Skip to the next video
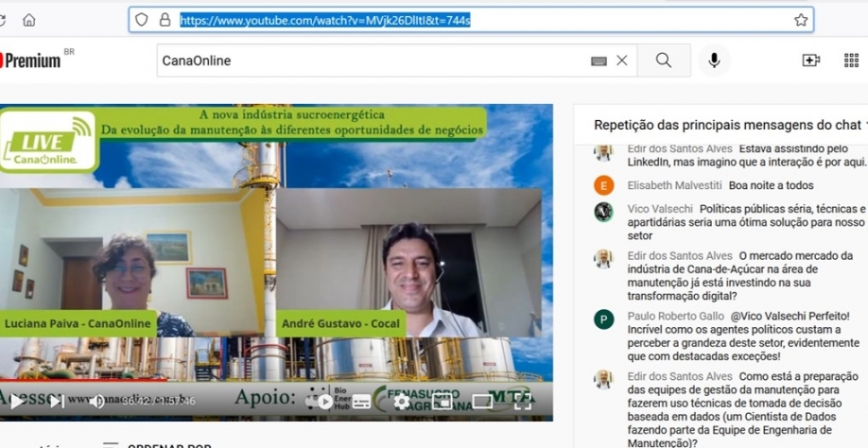 click(x=57, y=401)
